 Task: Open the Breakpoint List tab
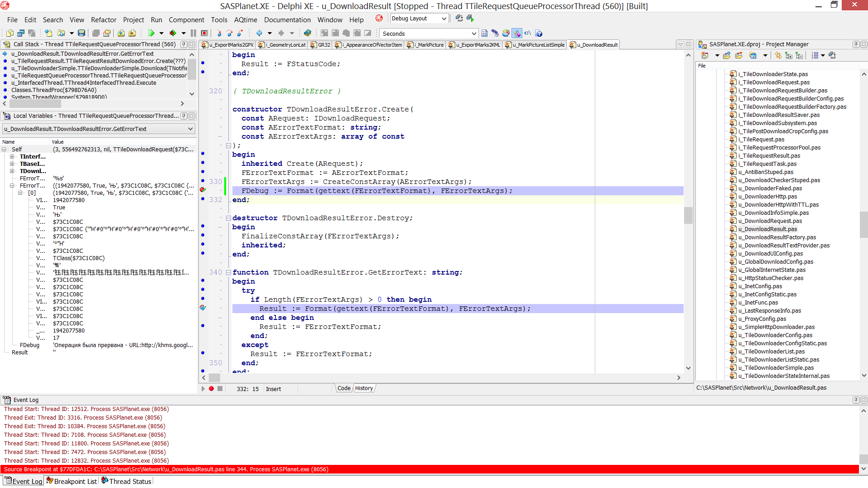click(x=72, y=481)
